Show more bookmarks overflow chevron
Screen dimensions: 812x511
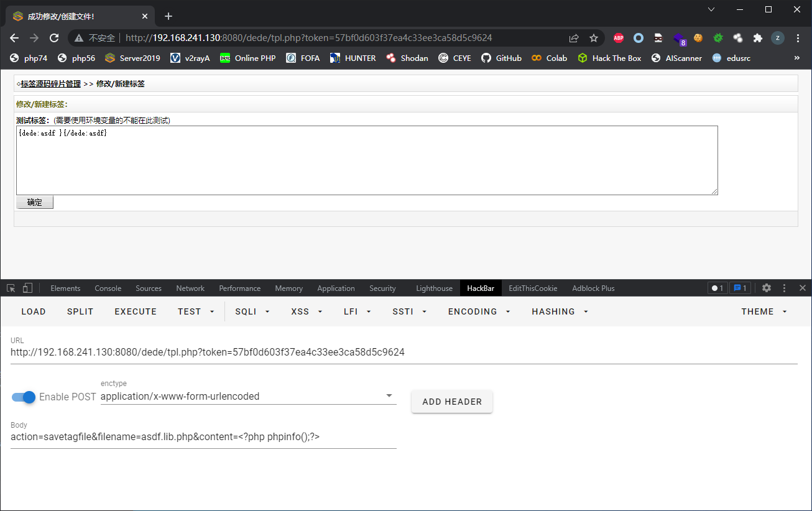(797, 58)
